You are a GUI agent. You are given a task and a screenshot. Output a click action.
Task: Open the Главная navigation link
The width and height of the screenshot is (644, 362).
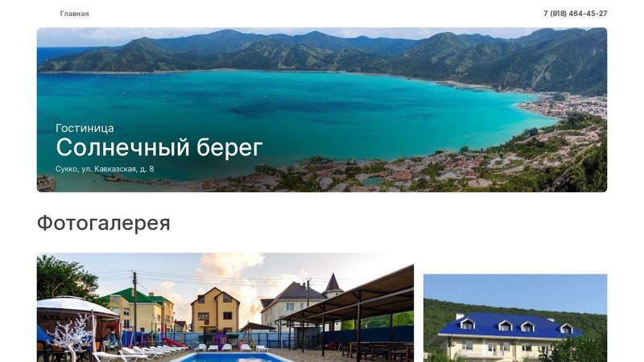click(74, 14)
